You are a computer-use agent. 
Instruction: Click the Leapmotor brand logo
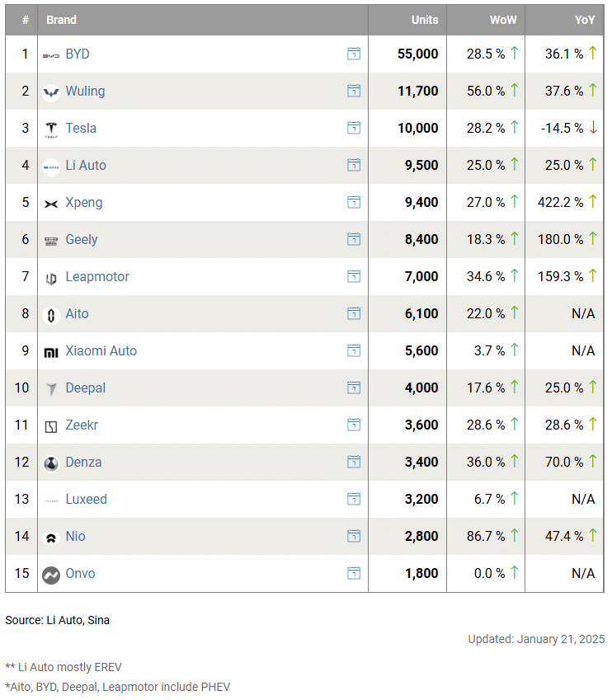tap(51, 277)
